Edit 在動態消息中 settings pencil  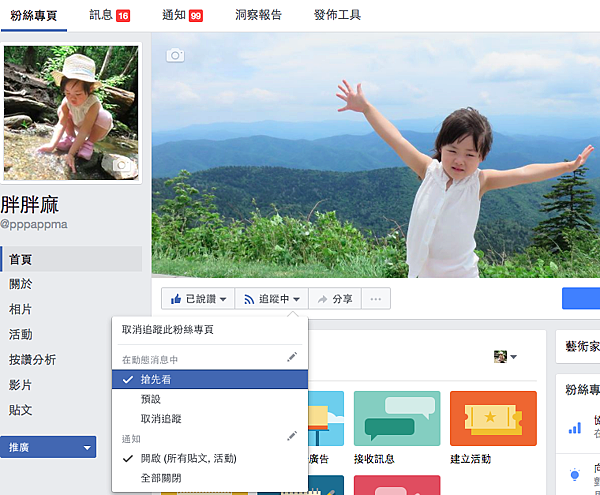click(292, 357)
